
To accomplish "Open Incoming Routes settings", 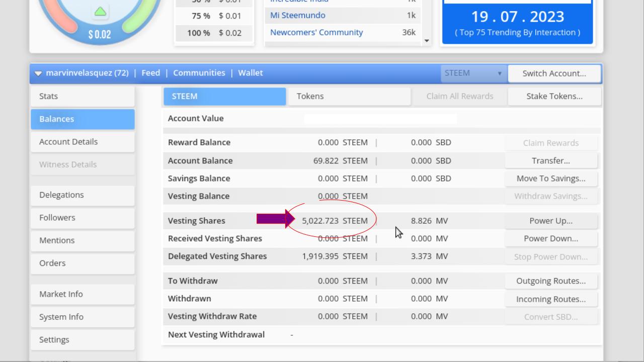I will [x=551, y=299].
